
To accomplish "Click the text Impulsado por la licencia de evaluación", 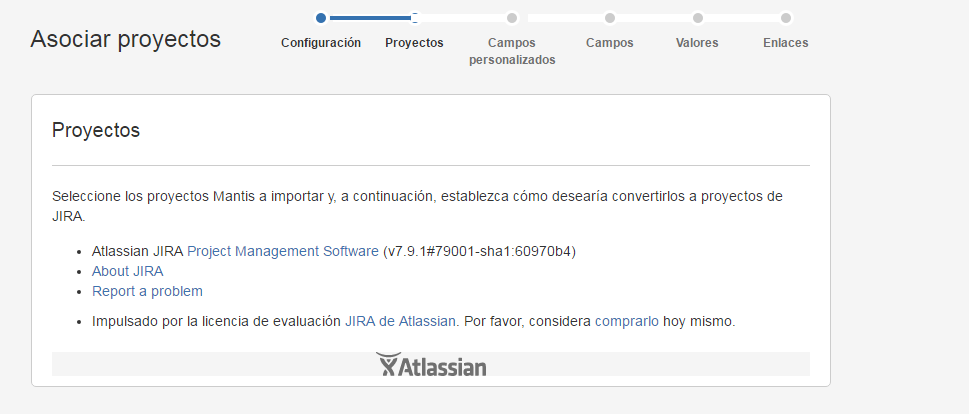I will pos(216,322).
